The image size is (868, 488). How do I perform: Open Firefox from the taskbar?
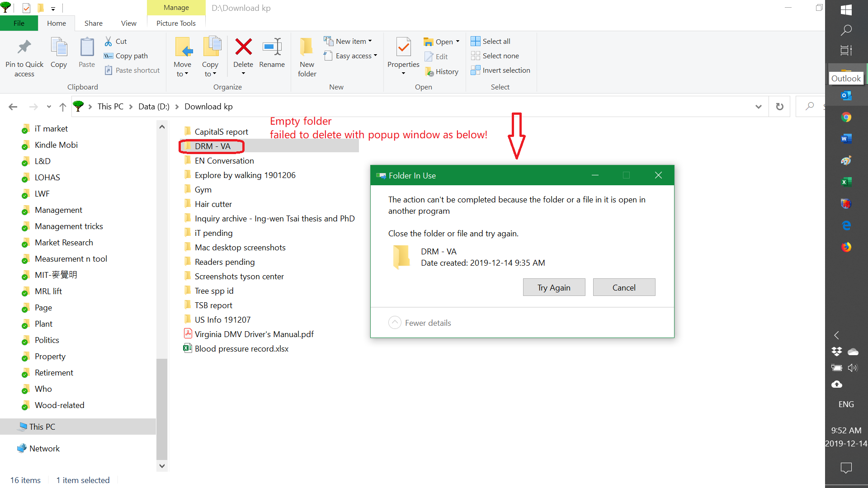846,247
